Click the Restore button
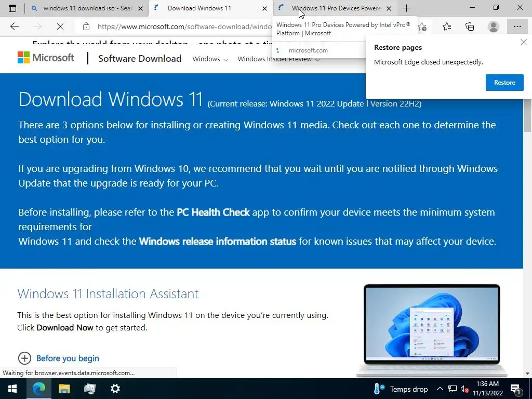This screenshot has width=532, height=399. [x=504, y=83]
